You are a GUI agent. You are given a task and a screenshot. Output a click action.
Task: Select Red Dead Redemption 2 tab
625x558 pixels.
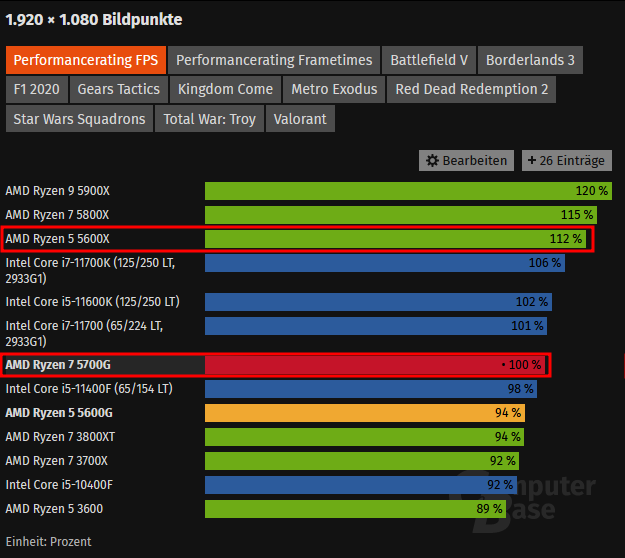[472, 89]
